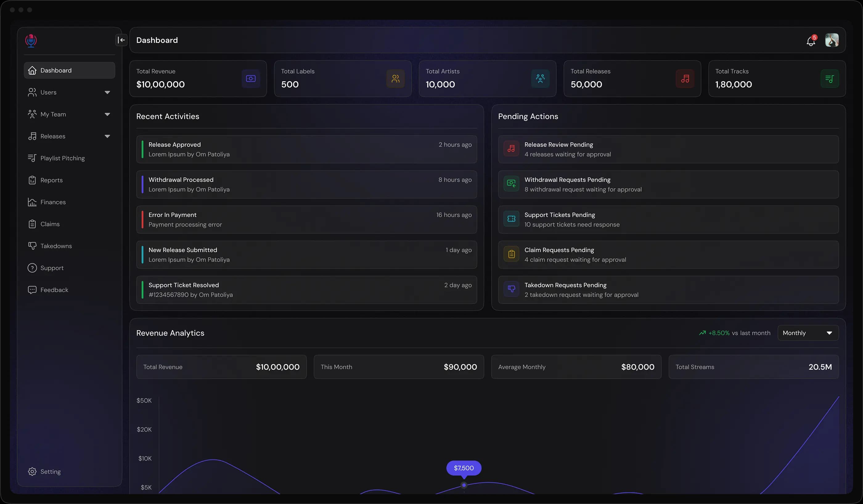Expand the My Team submenu arrow
This screenshot has height=504, width=863.
[107, 114]
